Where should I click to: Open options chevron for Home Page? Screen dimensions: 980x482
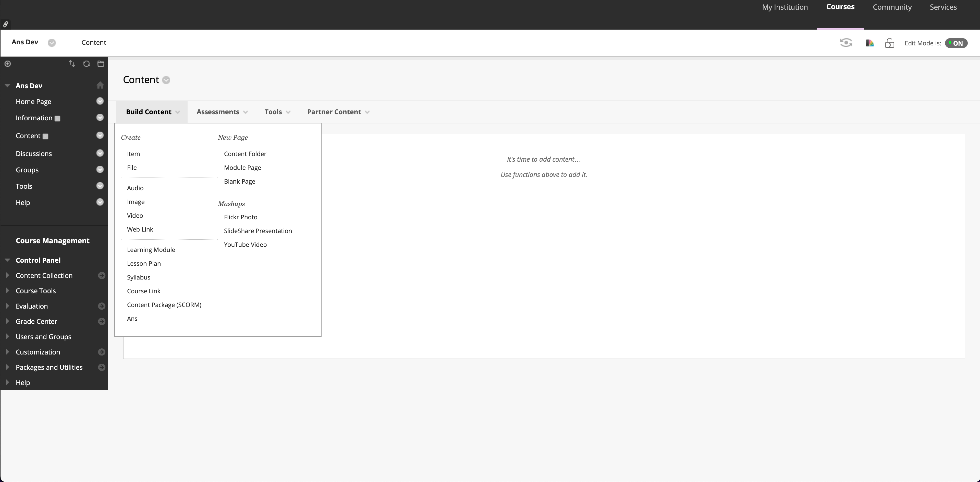click(x=100, y=101)
